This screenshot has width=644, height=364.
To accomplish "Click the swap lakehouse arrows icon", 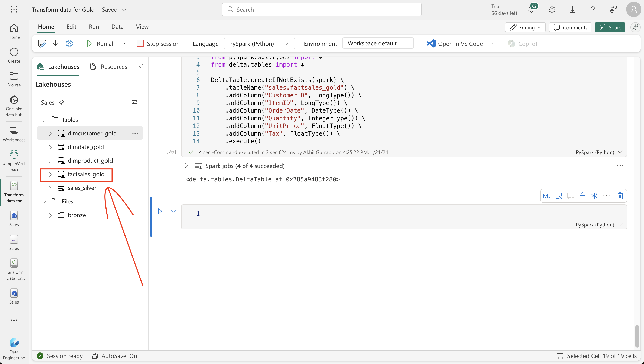I will coord(135,102).
